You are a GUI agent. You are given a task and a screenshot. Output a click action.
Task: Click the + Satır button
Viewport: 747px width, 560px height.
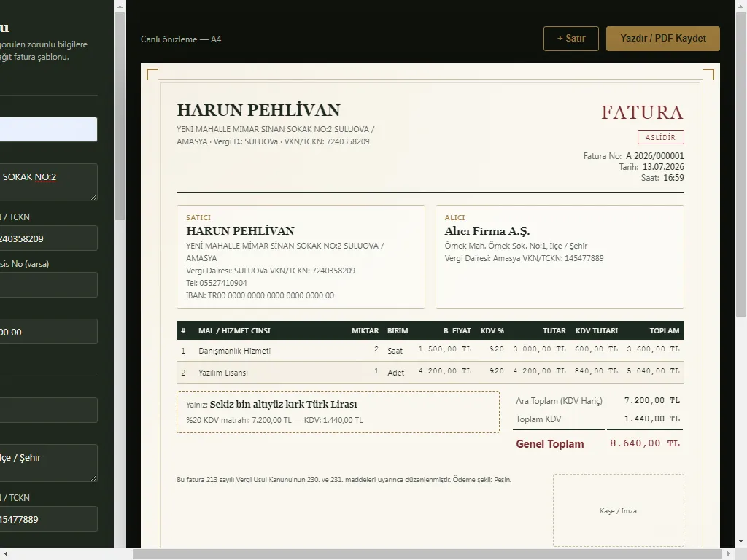pos(570,39)
